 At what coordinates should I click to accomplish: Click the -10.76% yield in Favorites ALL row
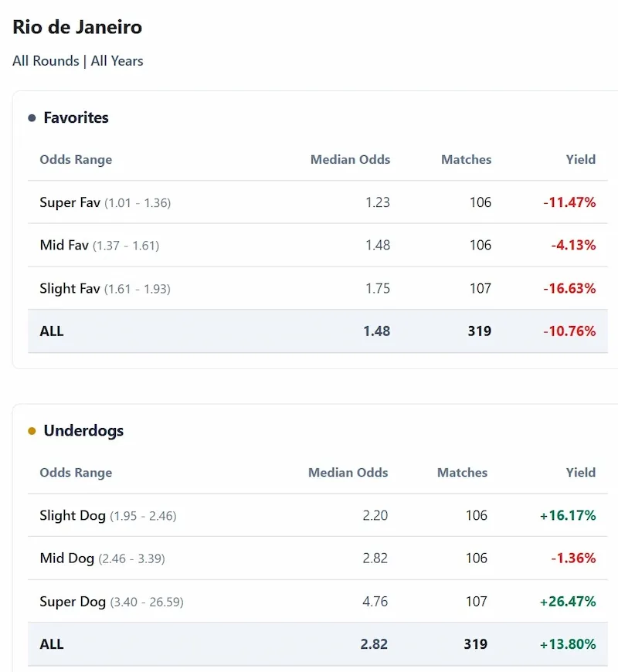(x=569, y=331)
